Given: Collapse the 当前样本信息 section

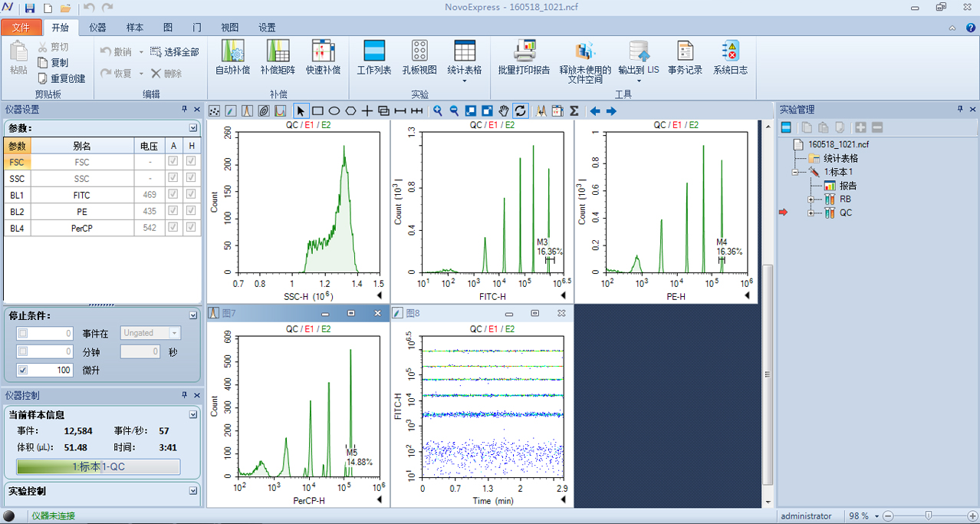Looking at the screenshot, I should [x=193, y=414].
